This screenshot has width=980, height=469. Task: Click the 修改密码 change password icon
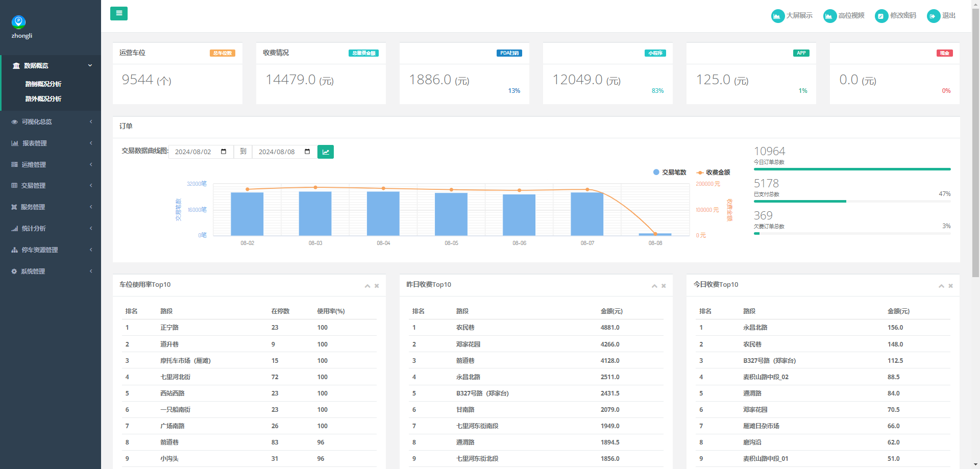pyautogui.click(x=881, y=16)
